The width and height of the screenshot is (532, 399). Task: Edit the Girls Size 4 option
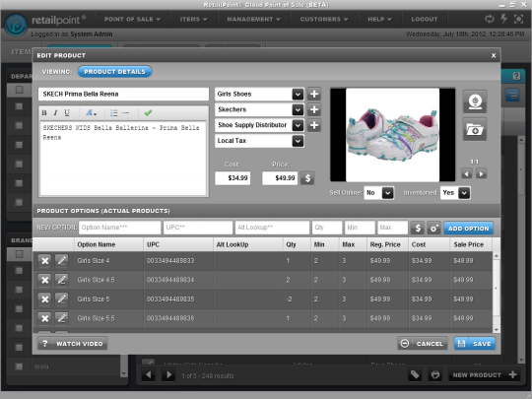tap(61, 260)
